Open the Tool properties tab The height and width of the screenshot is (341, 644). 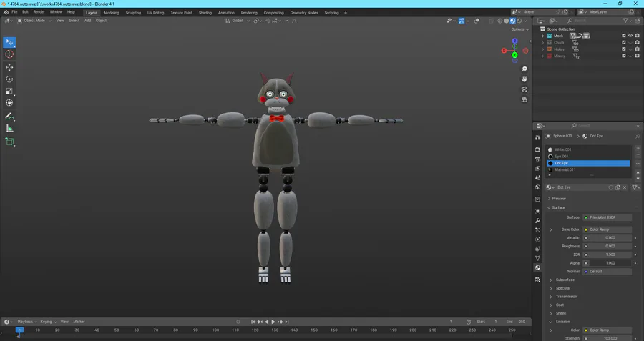(537, 137)
